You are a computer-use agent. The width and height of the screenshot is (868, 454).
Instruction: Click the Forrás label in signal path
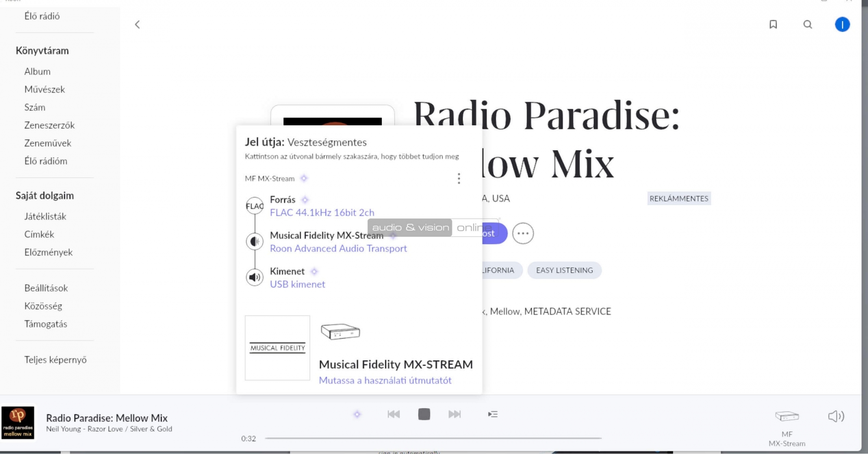pos(283,200)
